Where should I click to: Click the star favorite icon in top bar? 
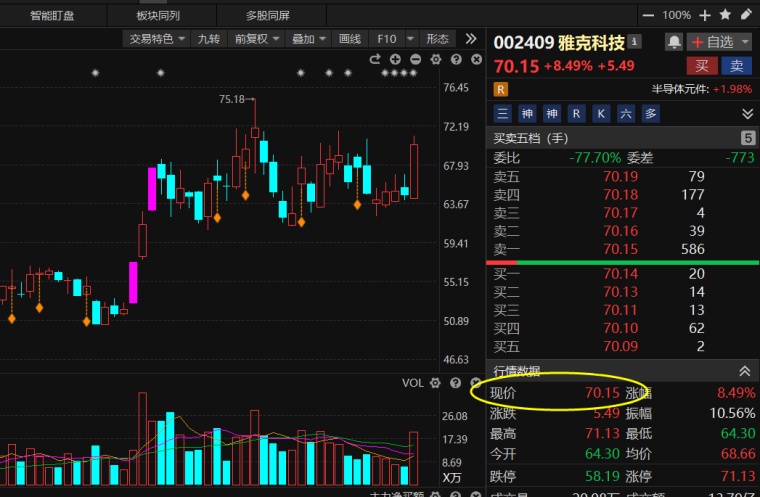[725, 15]
